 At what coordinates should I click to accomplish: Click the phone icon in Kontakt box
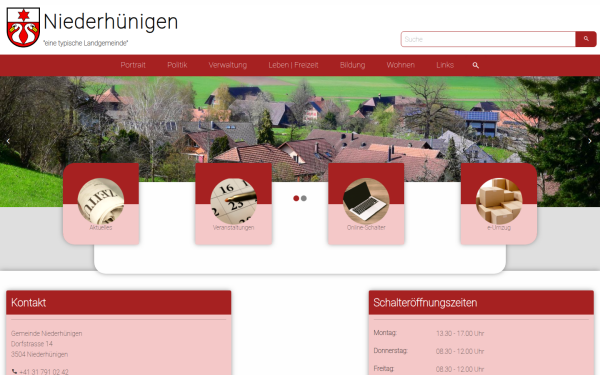click(14, 372)
